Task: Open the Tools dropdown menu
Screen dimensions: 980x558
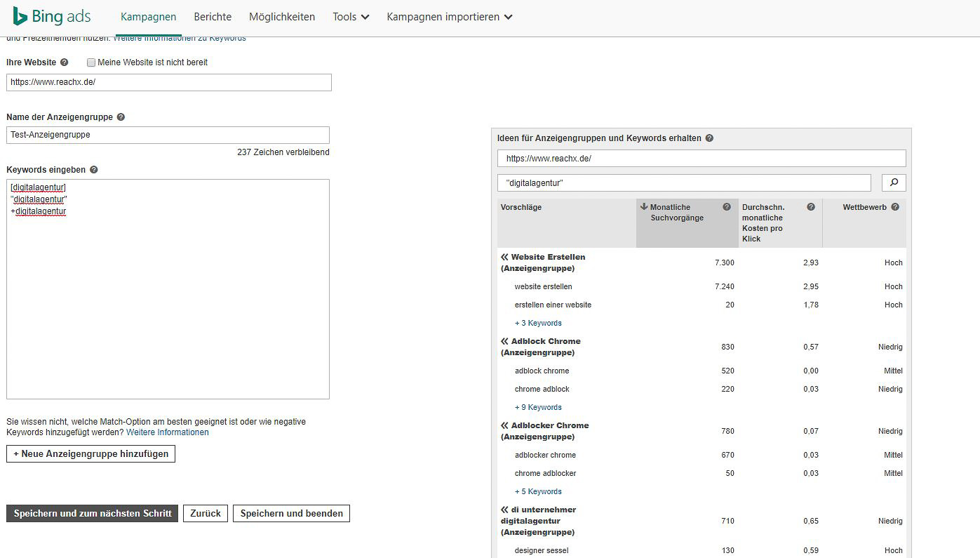Action: 351,17
